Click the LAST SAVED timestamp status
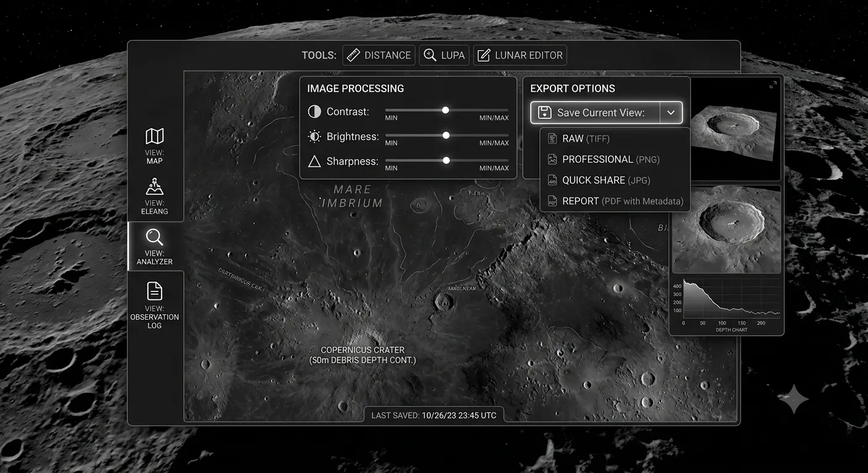868x473 pixels. (x=434, y=415)
